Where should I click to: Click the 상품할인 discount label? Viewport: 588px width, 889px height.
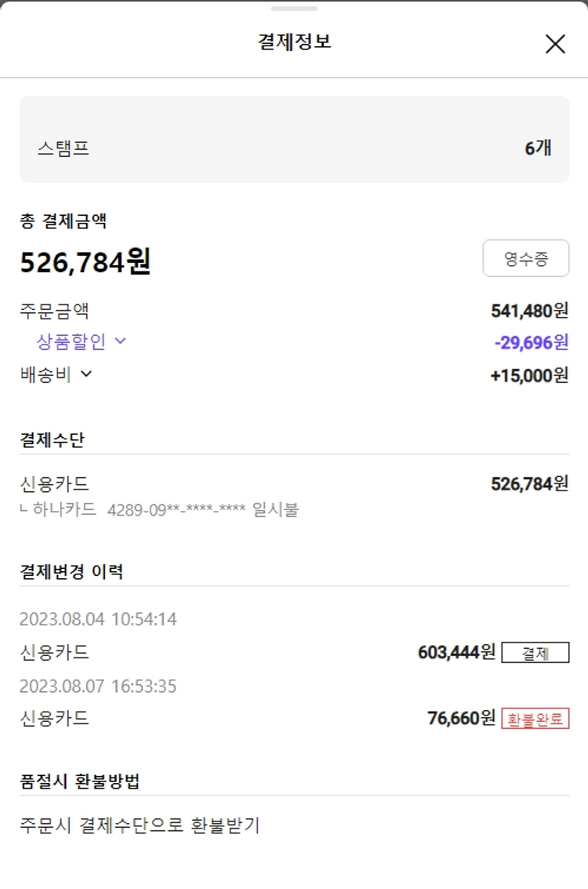pos(72,341)
